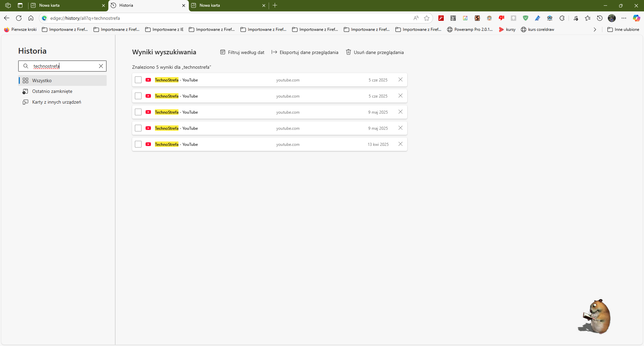Open the Importowane z IE bookmarks folder

[164, 30]
